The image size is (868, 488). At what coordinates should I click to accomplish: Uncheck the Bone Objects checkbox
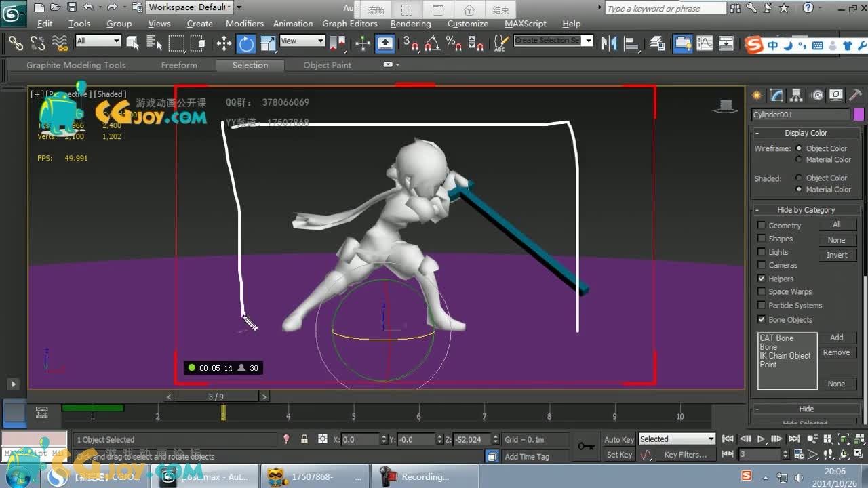click(762, 319)
